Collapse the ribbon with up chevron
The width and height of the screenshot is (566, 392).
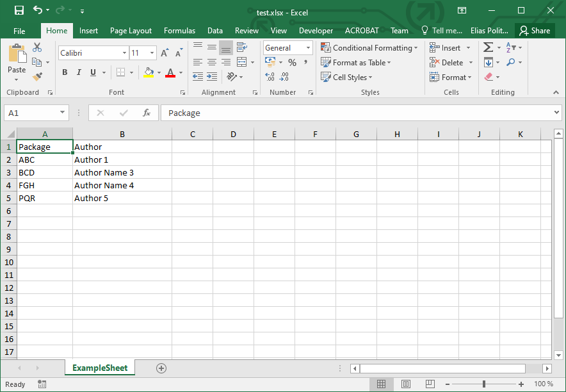tap(556, 93)
